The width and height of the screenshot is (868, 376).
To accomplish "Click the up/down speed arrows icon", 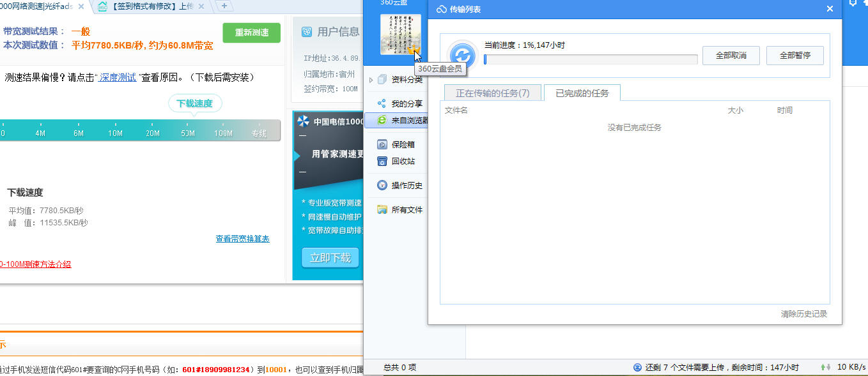I will 826,367.
